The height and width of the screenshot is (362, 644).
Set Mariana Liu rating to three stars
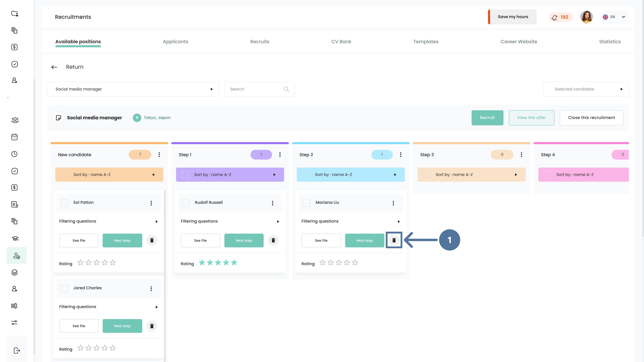point(339,263)
